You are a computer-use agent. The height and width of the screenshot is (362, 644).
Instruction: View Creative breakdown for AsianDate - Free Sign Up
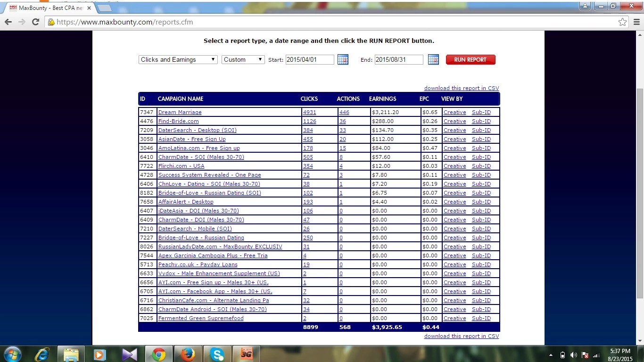[x=455, y=139]
